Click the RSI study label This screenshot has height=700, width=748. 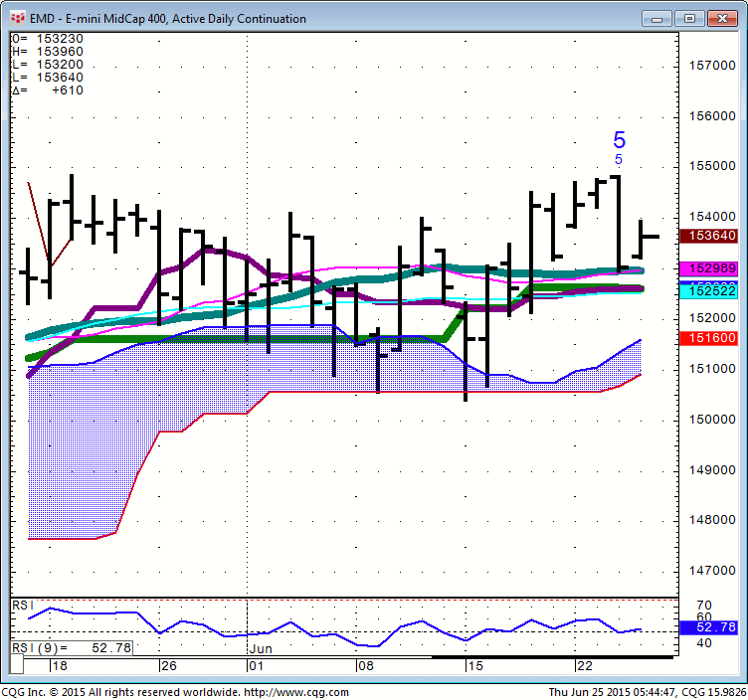tap(22, 605)
